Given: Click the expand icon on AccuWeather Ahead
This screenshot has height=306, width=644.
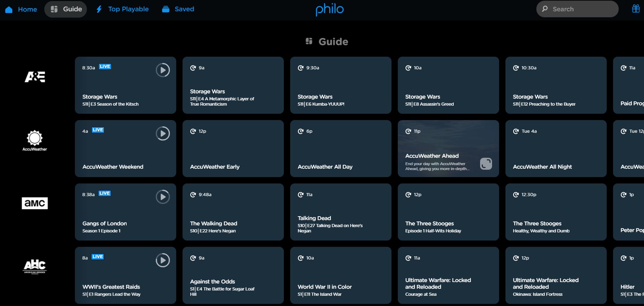Looking at the screenshot, I should tap(486, 164).
